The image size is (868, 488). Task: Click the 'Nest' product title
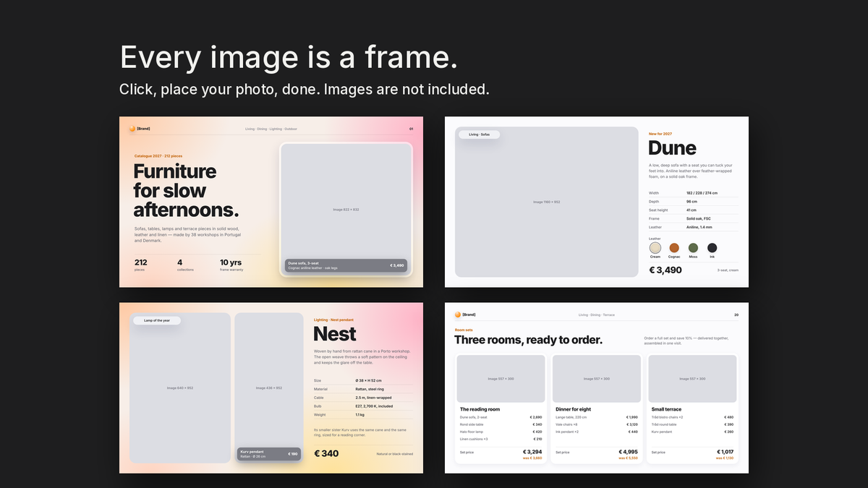(335, 334)
